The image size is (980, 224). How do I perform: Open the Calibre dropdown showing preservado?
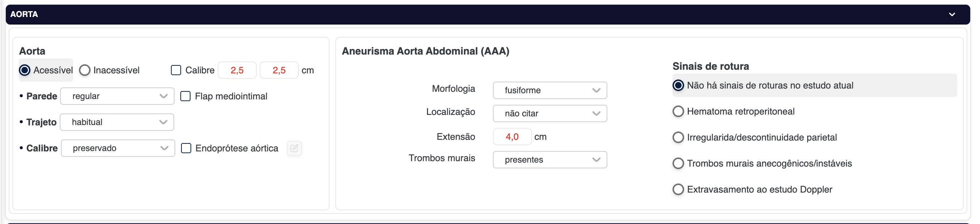118,148
